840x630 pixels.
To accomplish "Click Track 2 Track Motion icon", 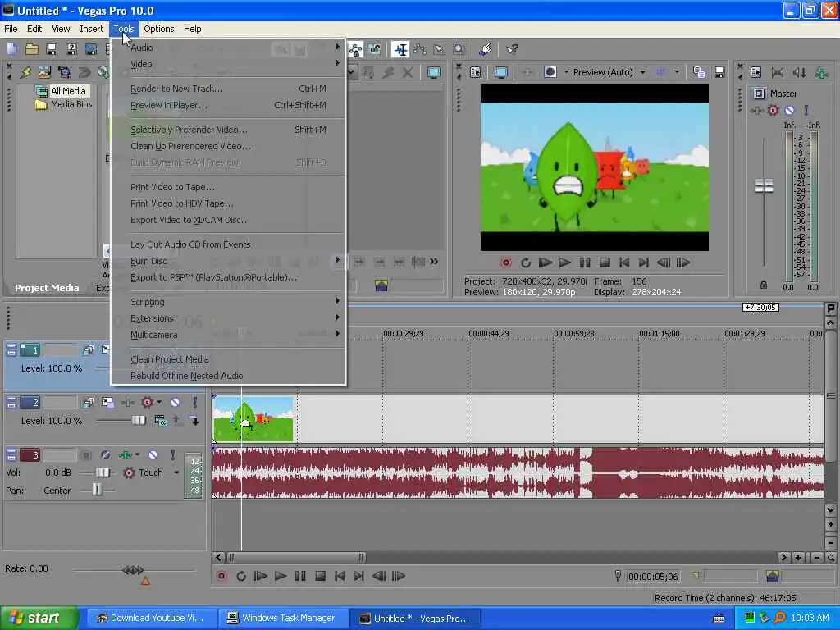I will [107, 402].
